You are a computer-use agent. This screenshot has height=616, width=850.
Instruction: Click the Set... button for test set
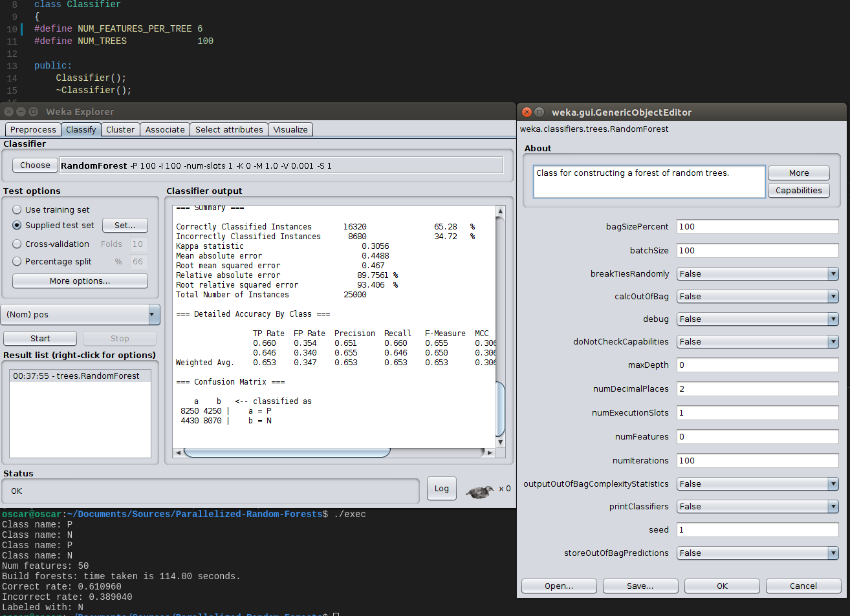coord(125,225)
